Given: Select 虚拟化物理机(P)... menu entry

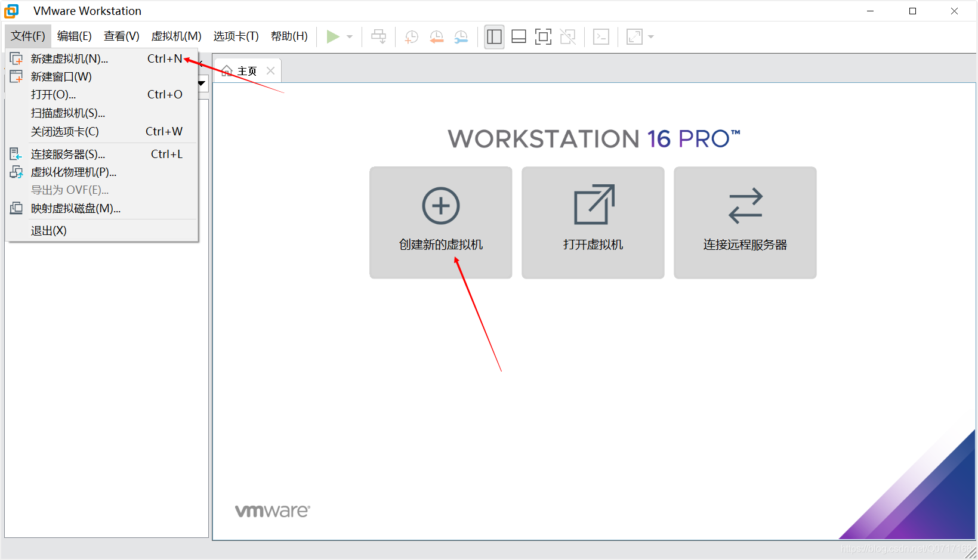Looking at the screenshot, I should [101, 172].
